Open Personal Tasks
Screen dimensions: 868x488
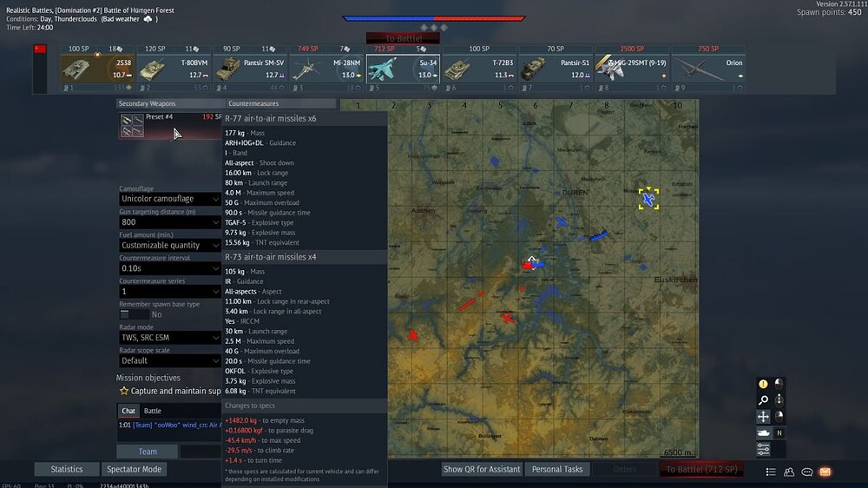point(557,469)
